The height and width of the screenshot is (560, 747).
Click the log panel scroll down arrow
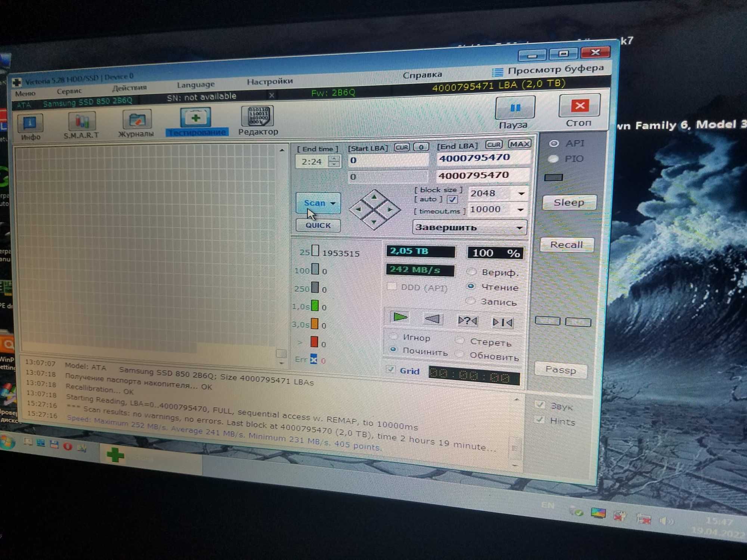515,465
